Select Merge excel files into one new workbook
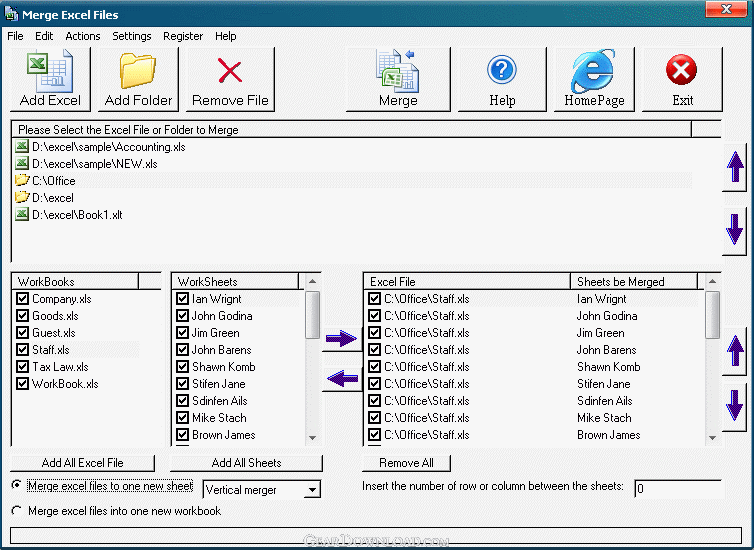Viewport: 754px width, 550px height. tap(17, 510)
